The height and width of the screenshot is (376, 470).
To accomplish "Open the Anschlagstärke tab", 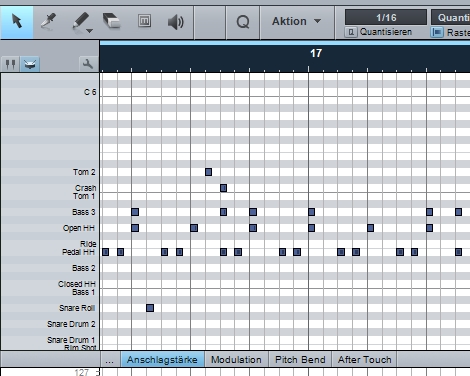I will click(x=162, y=360).
